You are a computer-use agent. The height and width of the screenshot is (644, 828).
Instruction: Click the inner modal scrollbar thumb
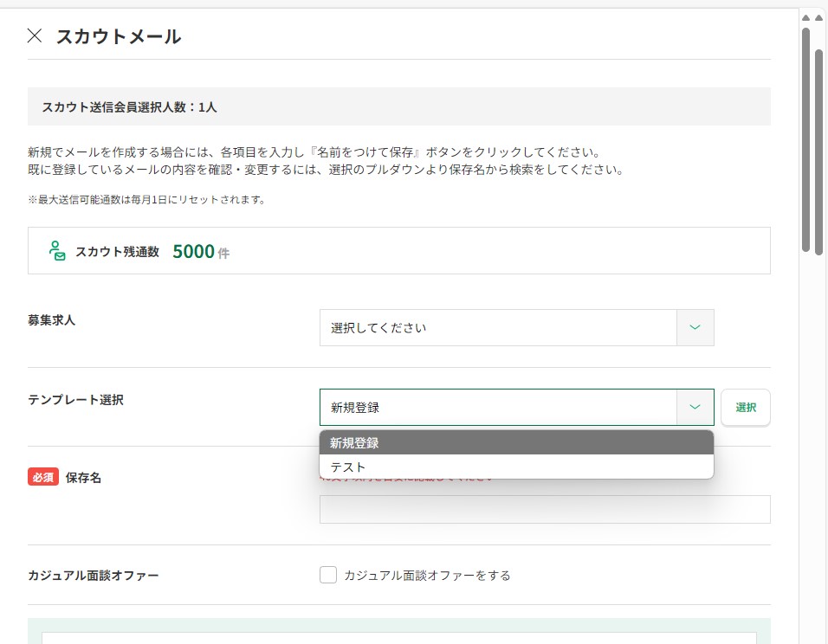[805, 140]
